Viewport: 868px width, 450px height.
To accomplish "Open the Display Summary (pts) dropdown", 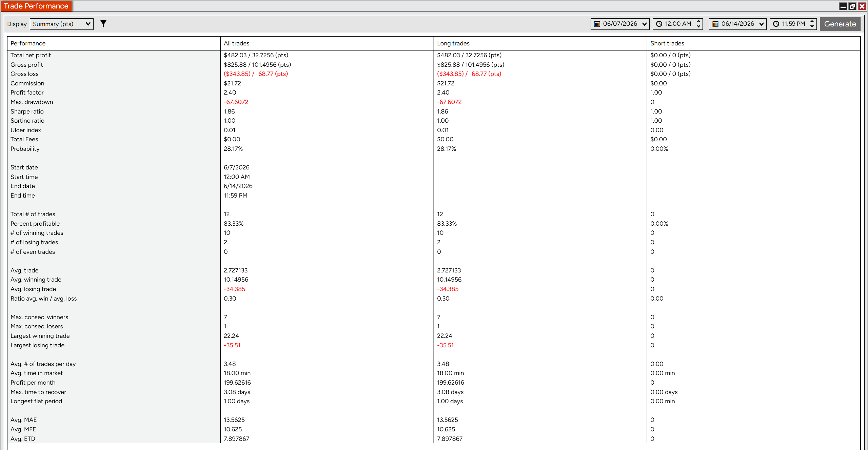I will (x=62, y=24).
